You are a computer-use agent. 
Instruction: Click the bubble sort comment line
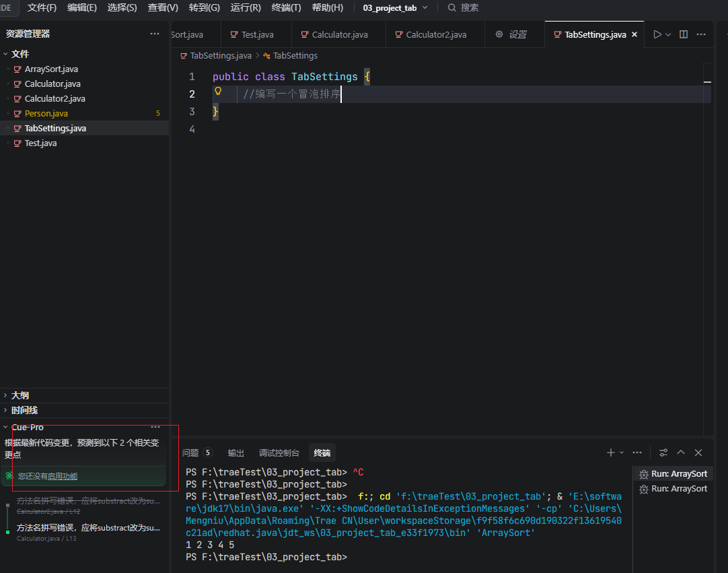coord(292,94)
